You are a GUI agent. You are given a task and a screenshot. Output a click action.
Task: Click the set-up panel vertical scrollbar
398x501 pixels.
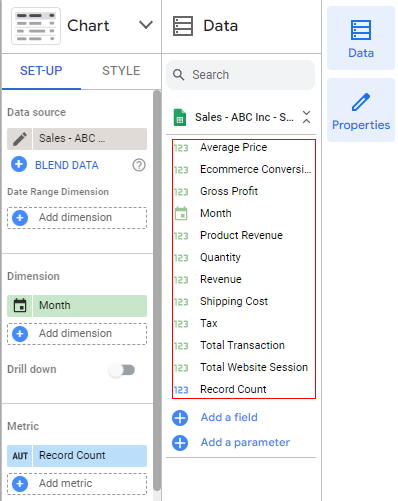[157, 290]
